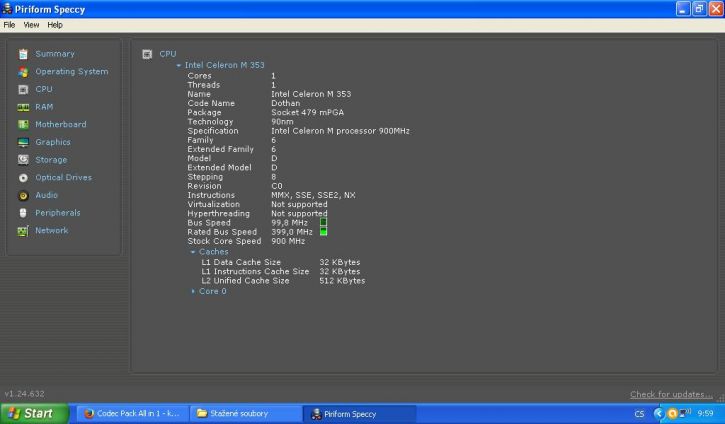
Task: Click the Check for updates link
Action: click(671, 394)
